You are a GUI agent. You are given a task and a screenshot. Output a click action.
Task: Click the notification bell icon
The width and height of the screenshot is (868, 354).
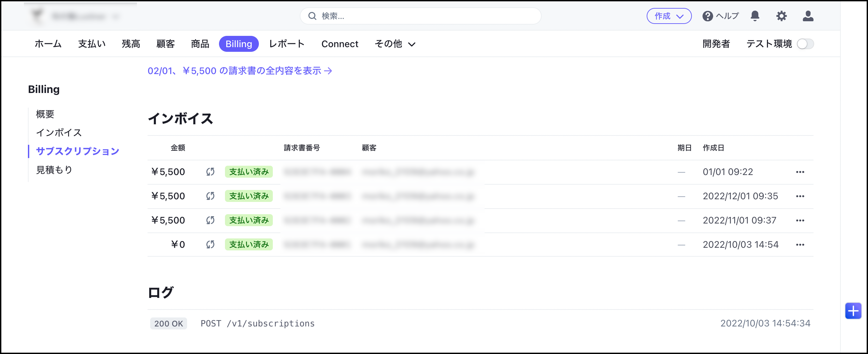point(755,16)
